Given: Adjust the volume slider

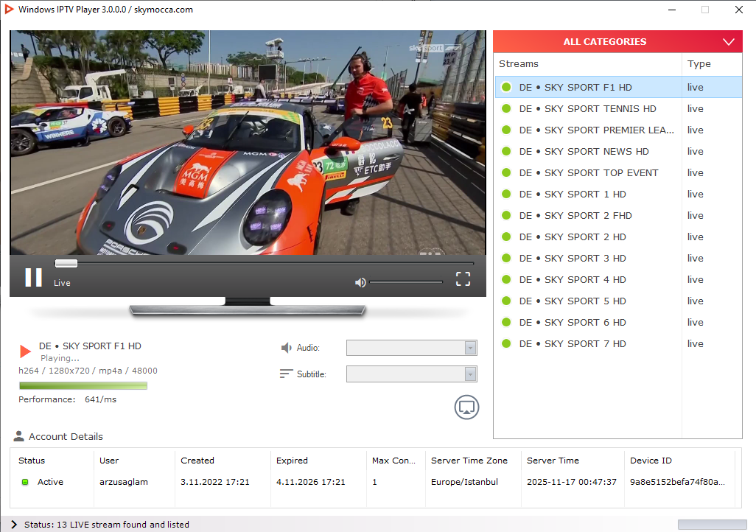Looking at the screenshot, I should point(405,282).
